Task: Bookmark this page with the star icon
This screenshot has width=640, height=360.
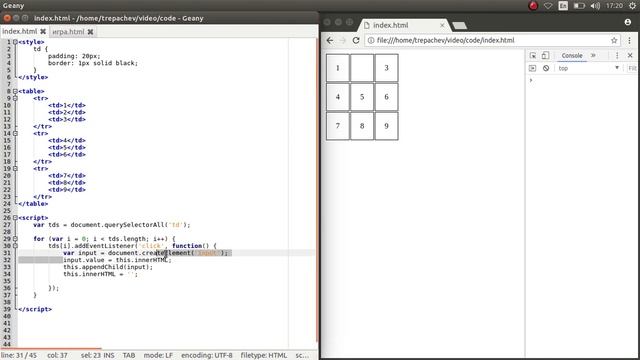Action: (614, 40)
